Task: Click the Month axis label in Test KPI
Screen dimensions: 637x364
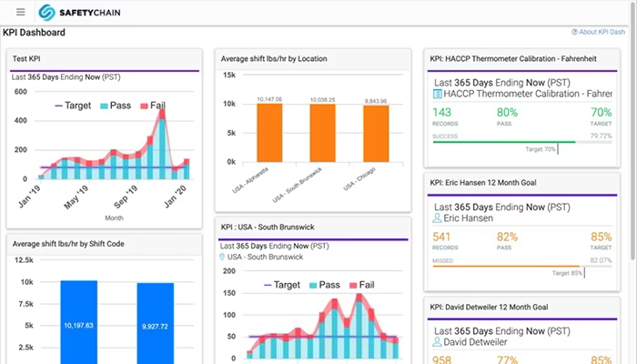Action: [114, 218]
